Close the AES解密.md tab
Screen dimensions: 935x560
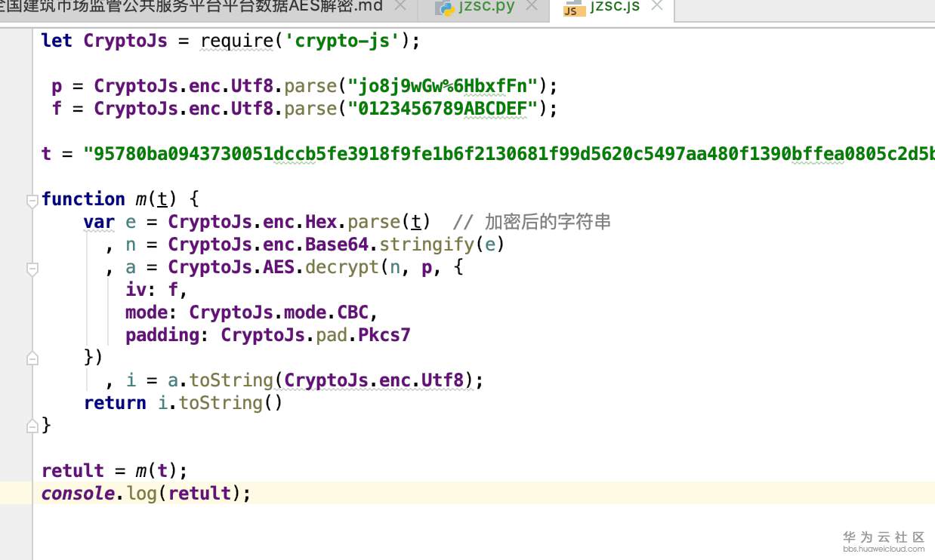(x=400, y=6)
